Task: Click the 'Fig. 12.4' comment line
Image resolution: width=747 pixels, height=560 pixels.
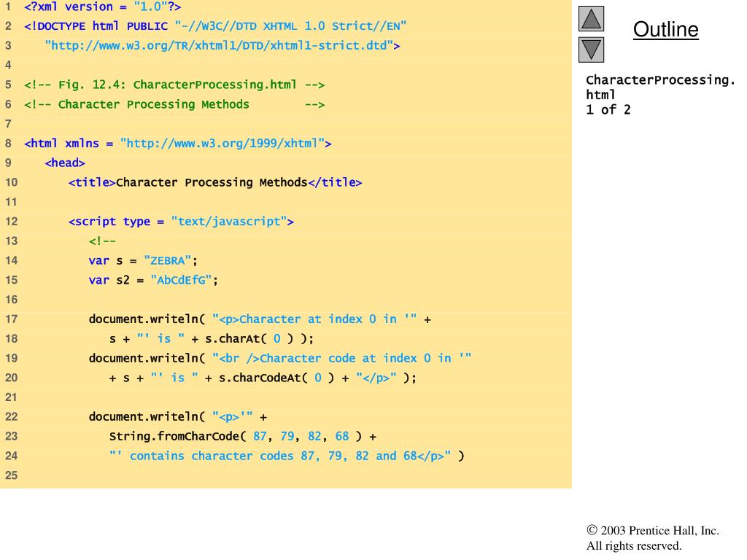Action: point(174,85)
